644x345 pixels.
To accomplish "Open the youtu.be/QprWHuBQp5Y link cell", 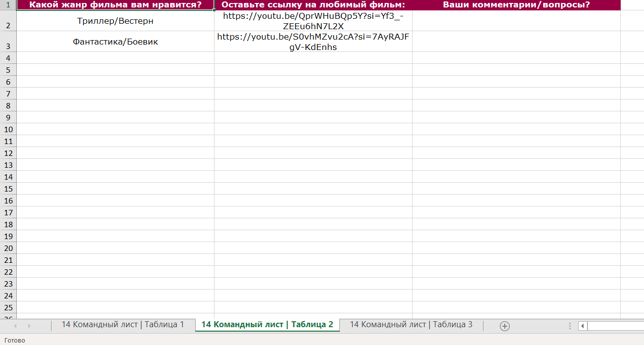I will 313,21.
